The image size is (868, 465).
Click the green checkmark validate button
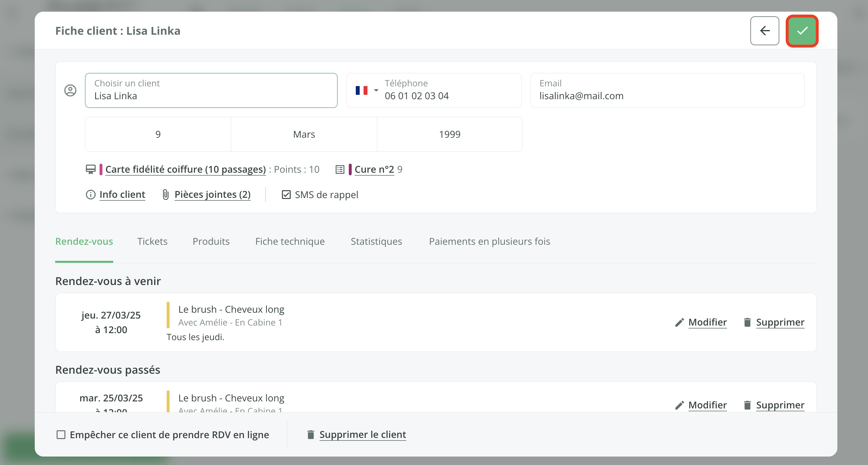tap(802, 31)
